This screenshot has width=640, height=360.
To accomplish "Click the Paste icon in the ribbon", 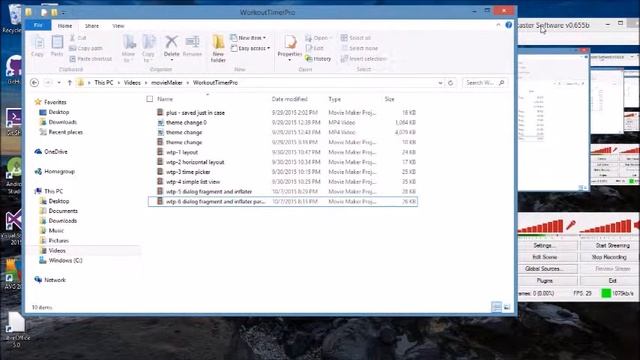I will [57, 46].
